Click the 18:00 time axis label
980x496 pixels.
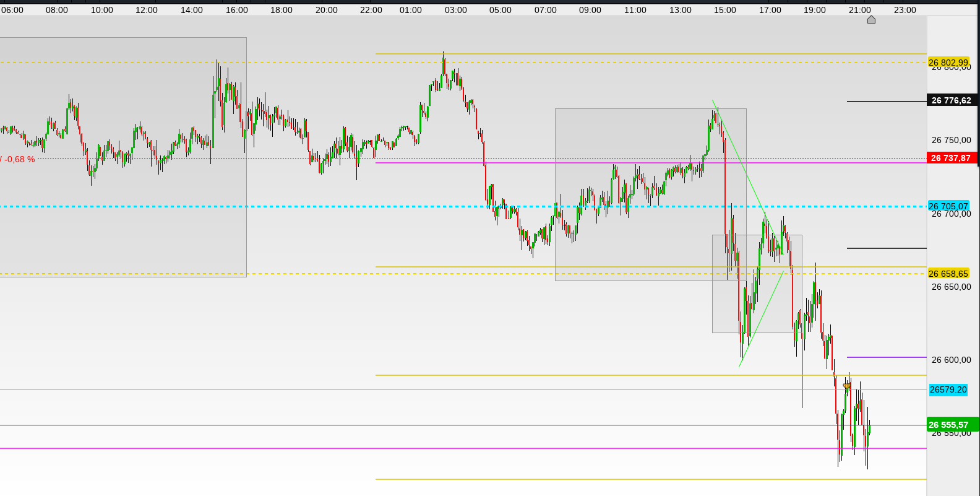click(x=282, y=10)
